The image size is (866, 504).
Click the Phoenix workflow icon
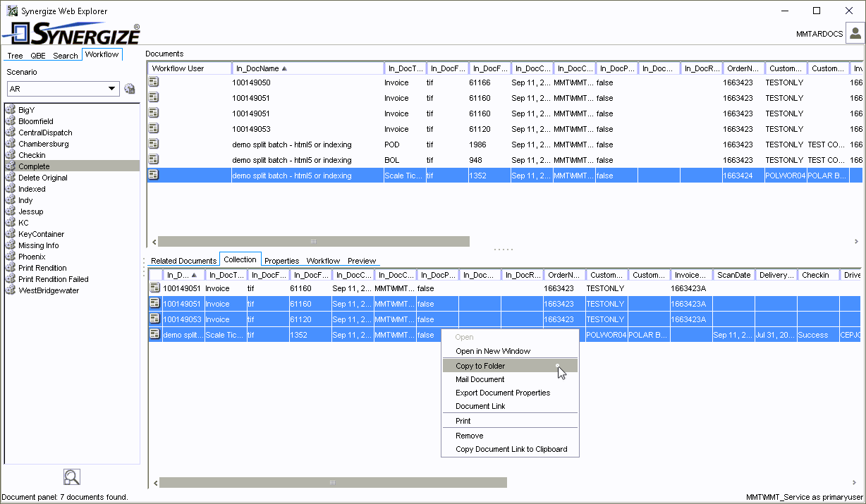pos(11,257)
